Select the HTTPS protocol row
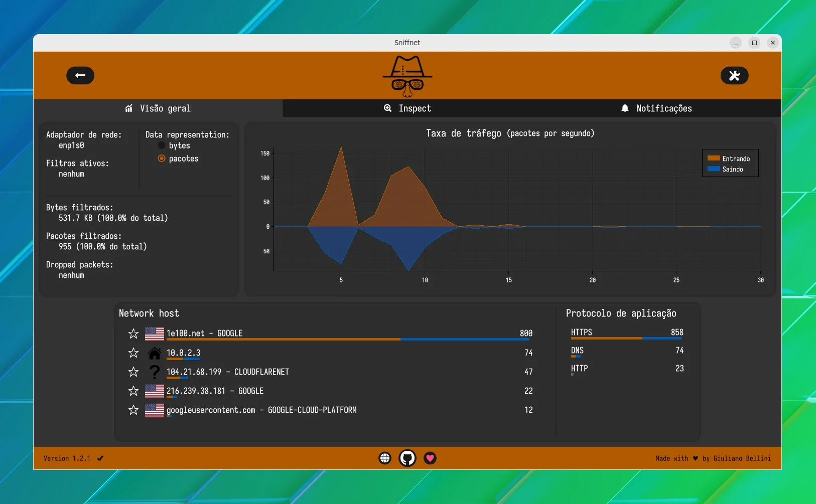This screenshot has height=504, width=816. click(x=627, y=333)
